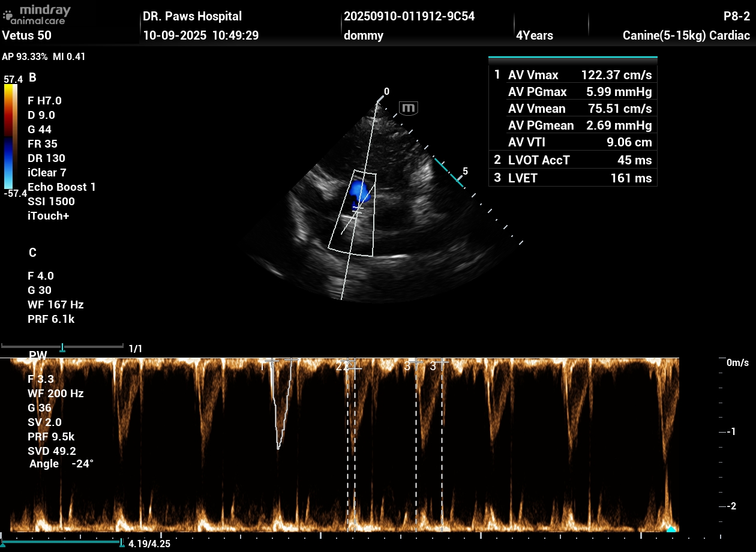
Task: Click the cyan triangle at spectrum end
Action: (671, 529)
